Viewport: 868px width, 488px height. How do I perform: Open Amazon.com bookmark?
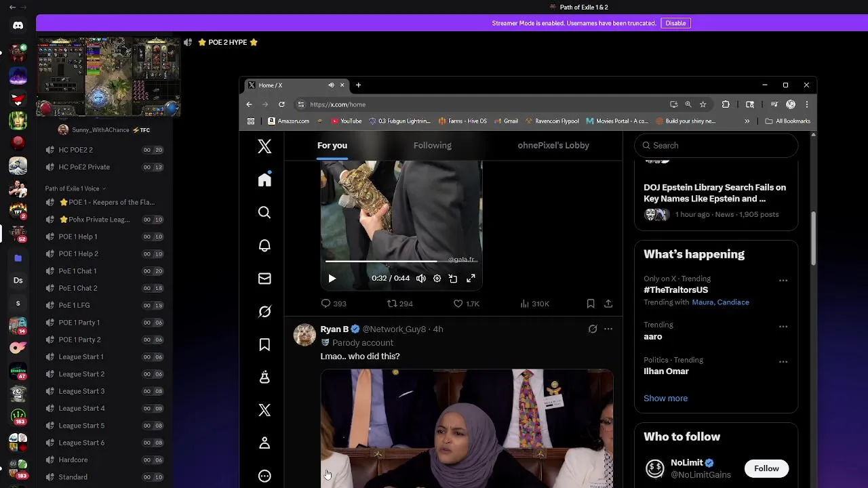point(288,121)
